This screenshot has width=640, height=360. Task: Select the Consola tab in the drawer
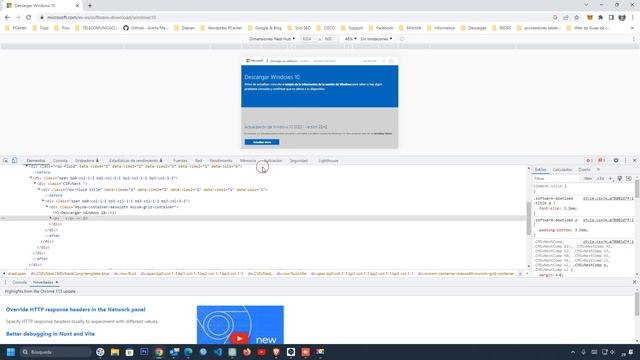pos(19,282)
